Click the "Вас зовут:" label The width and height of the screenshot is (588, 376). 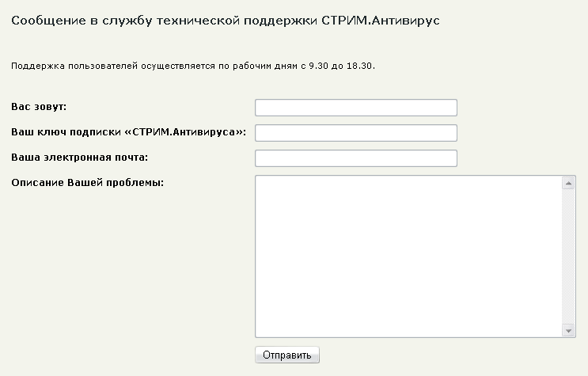point(38,107)
